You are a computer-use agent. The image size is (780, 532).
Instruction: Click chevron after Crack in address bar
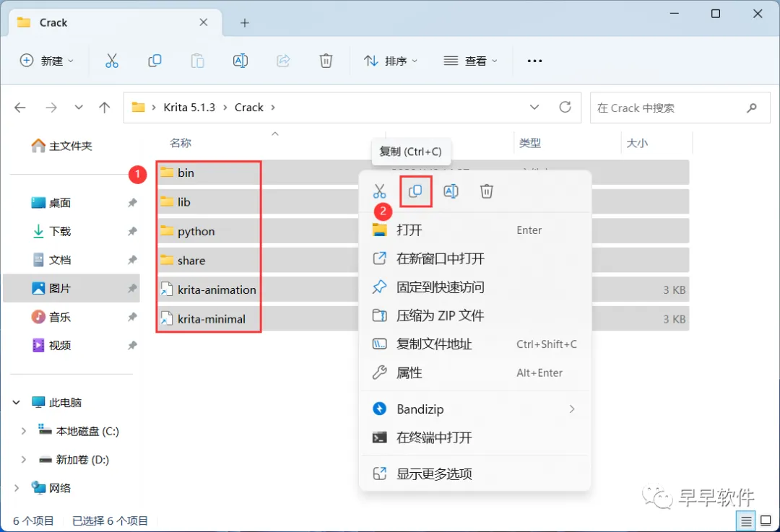(x=272, y=108)
